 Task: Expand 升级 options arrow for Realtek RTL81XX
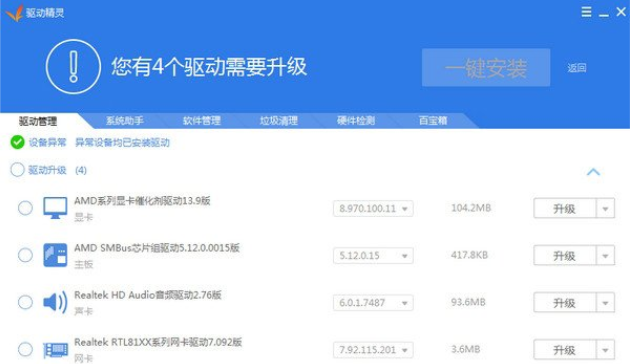605,350
